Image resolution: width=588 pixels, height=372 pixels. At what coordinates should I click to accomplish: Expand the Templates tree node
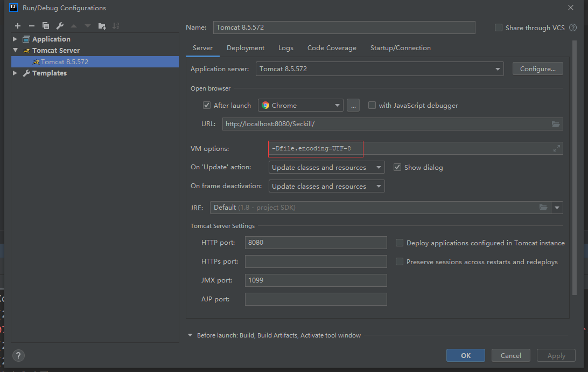(15, 73)
